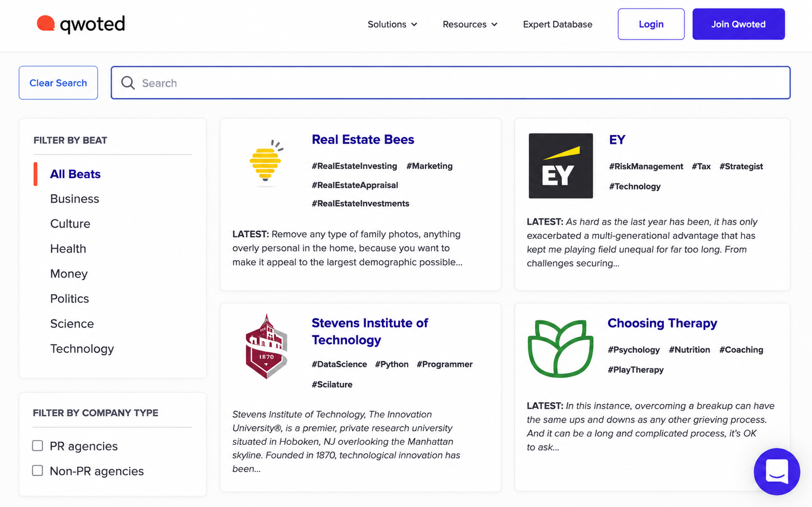The image size is (812, 507).
Task: Filter by the Politics beat
Action: (70, 298)
